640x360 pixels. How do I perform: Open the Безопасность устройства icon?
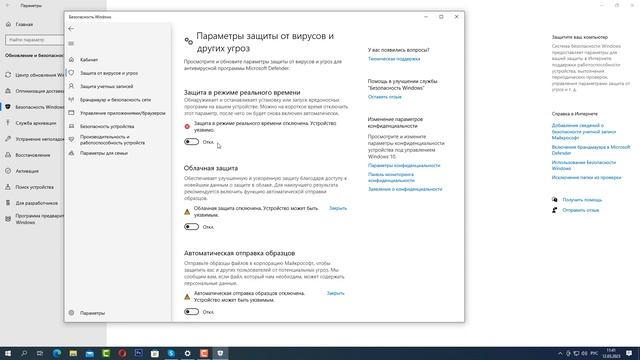coord(71,126)
